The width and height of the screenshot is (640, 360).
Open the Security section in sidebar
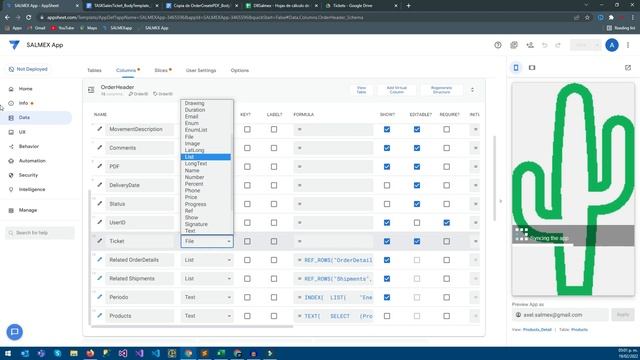click(x=28, y=175)
